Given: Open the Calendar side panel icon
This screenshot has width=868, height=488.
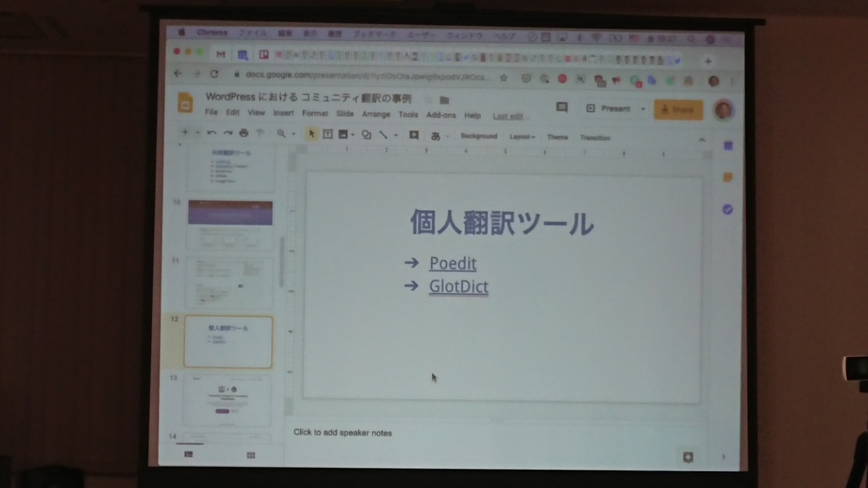Looking at the screenshot, I should click(728, 145).
